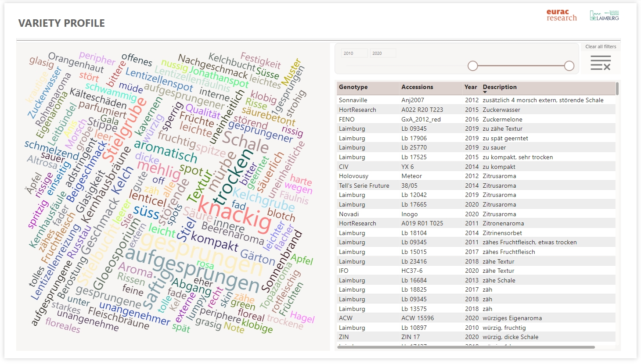Click the Description column sort arrow
Screen dimensions: 641x364
(x=485, y=92)
